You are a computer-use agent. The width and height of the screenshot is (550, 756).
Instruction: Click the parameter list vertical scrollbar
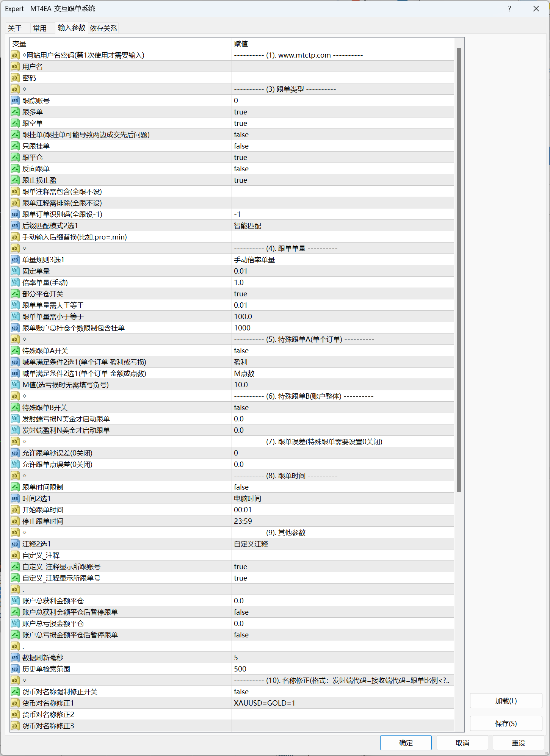[459, 270]
